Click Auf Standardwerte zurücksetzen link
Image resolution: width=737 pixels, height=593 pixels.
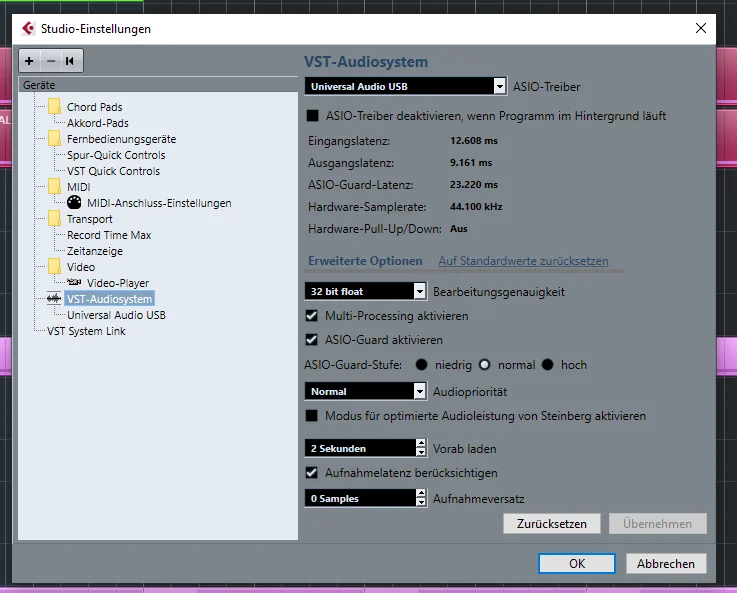click(523, 261)
